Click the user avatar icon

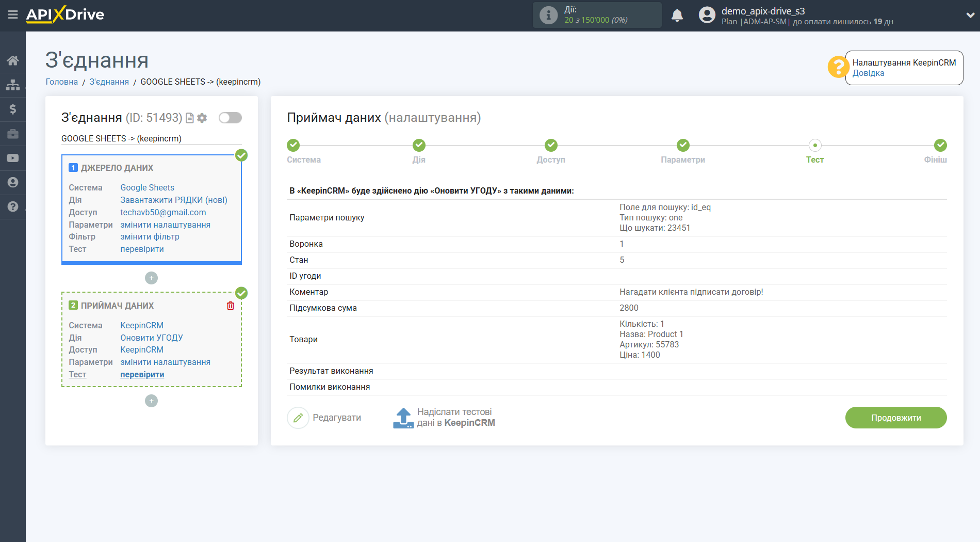tap(707, 15)
